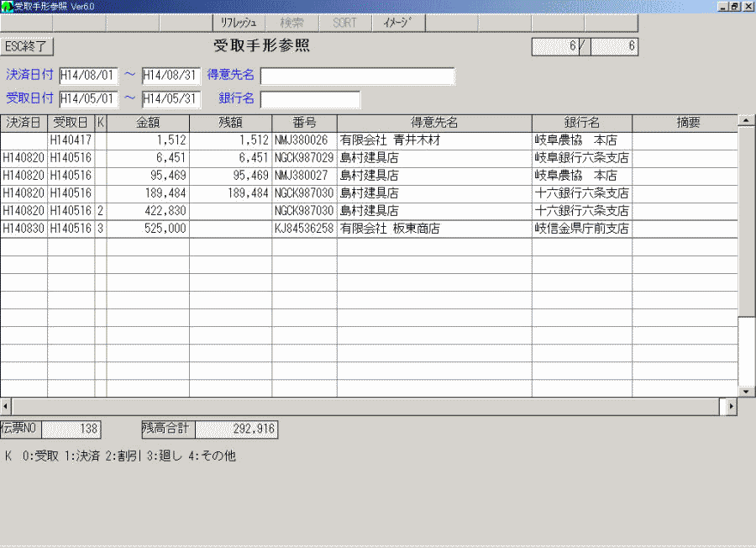Click the リフレッシュ toolbar button
This screenshot has height=548, width=756.
pyautogui.click(x=239, y=23)
